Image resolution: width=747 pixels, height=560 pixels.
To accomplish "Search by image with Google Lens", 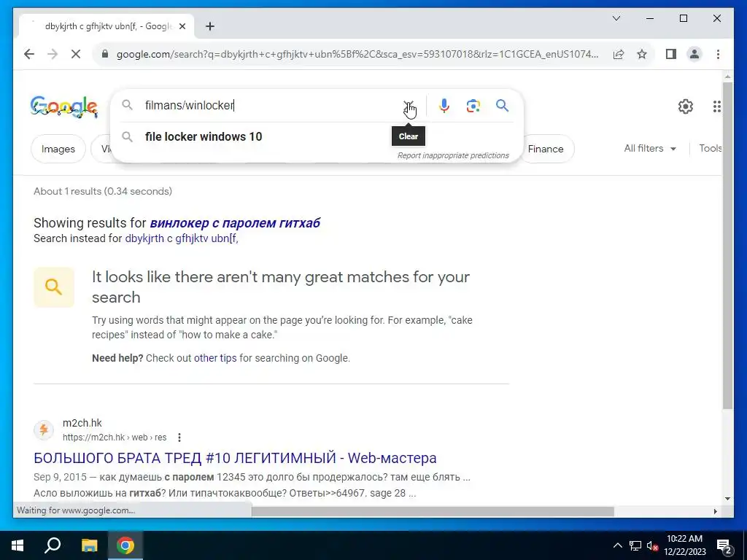I will (x=473, y=106).
